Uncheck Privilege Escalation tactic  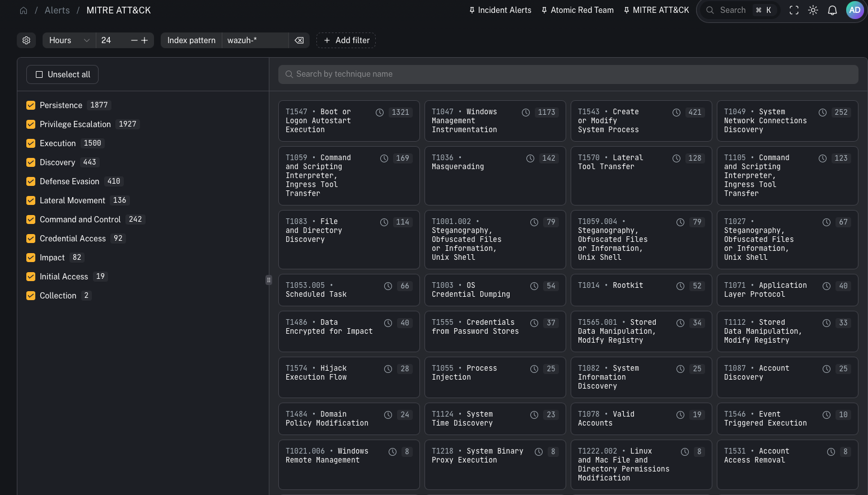tap(31, 124)
